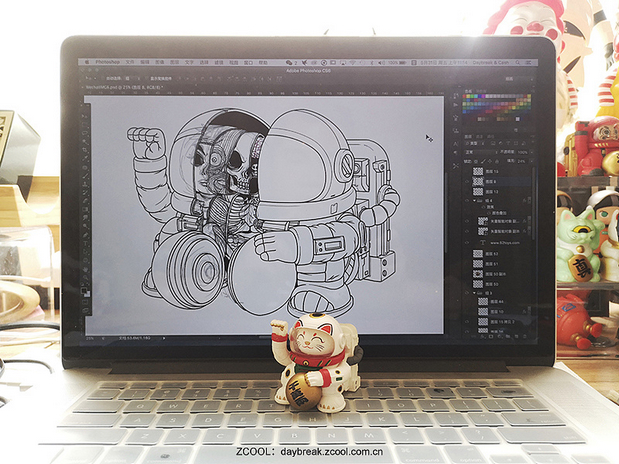Toggle visibility of 组 4 group
This screenshot has width=619, height=464.
tap(467, 201)
